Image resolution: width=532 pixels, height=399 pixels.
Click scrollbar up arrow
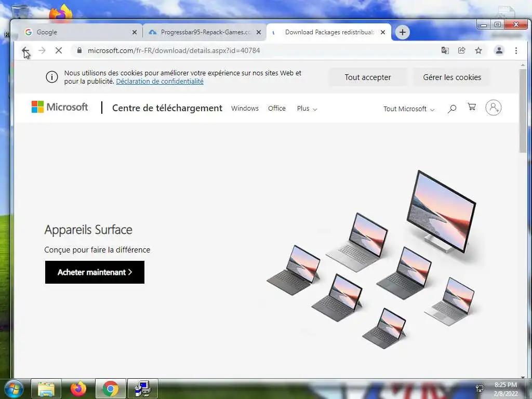point(523,64)
